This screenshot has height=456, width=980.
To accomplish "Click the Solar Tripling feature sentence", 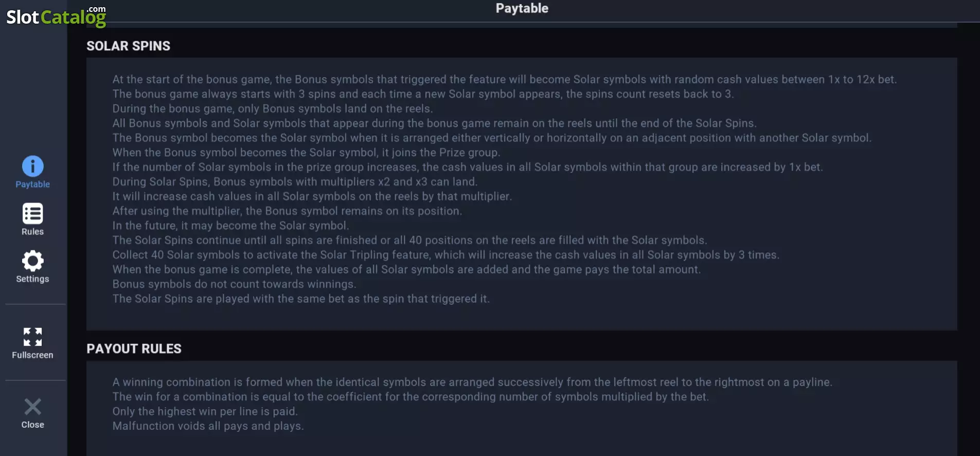I will click(x=446, y=254).
